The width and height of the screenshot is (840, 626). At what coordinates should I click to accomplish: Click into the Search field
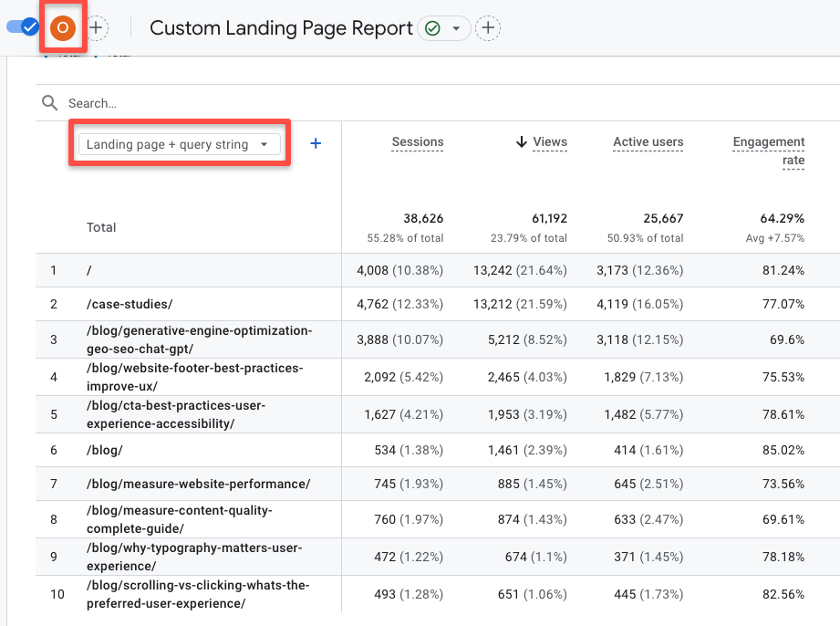182,102
